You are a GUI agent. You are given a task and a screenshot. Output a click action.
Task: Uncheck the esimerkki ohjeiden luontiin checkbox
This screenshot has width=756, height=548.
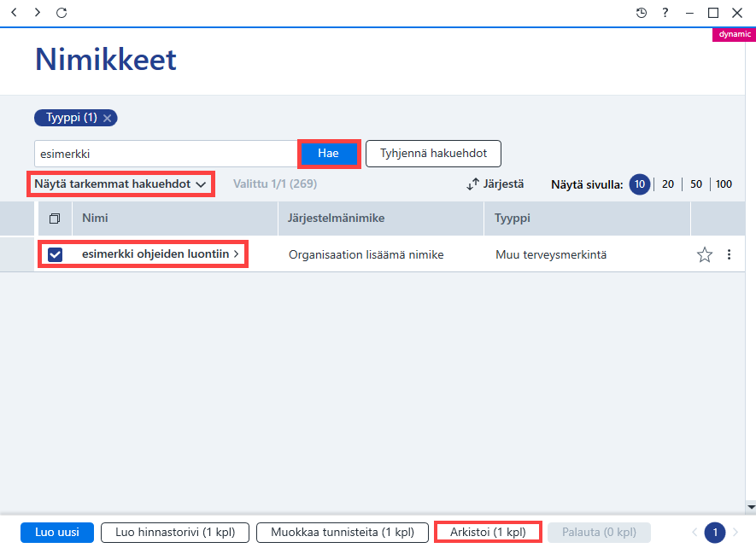pos(55,254)
